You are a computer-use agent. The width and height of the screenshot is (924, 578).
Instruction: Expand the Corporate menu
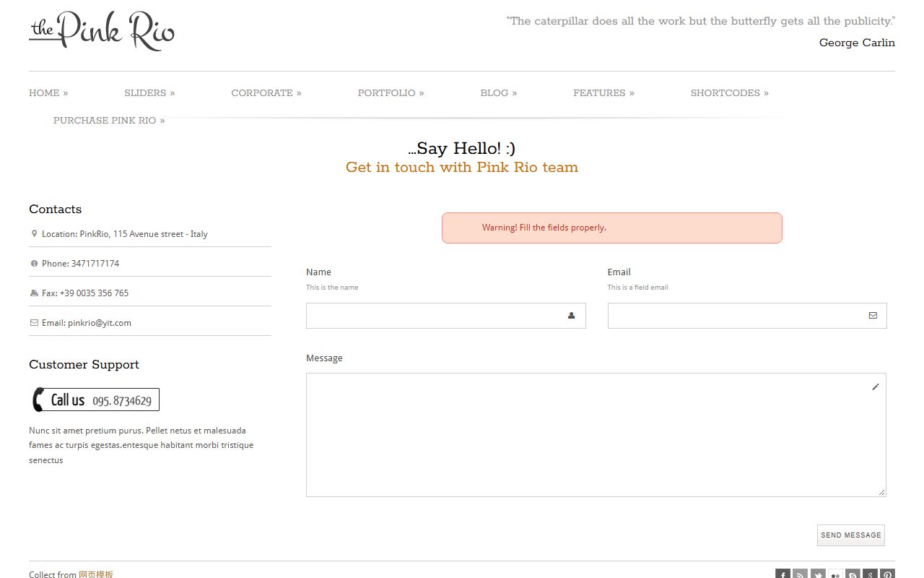click(266, 93)
